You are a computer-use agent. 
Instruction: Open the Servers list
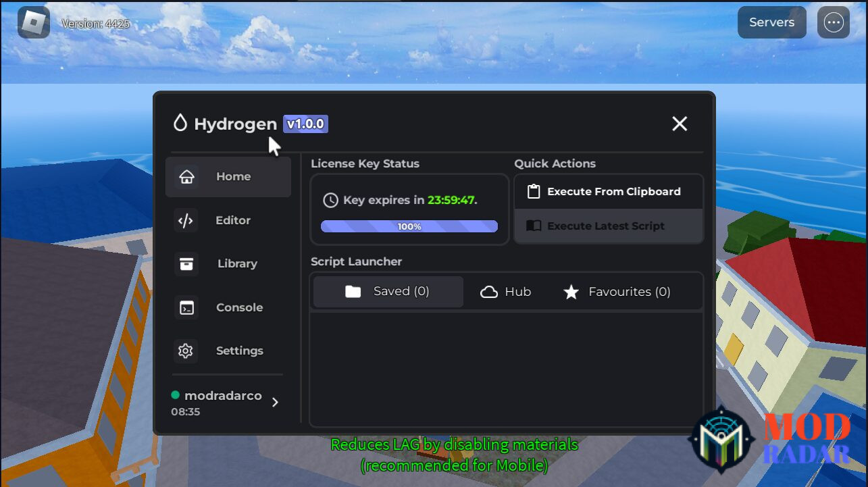click(x=771, y=22)
